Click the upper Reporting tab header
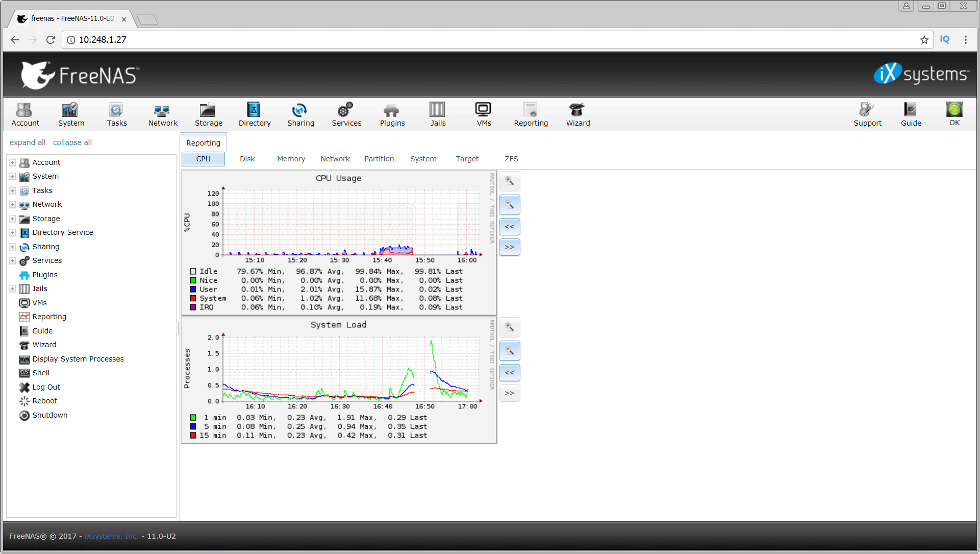 (x=203, y=143)
